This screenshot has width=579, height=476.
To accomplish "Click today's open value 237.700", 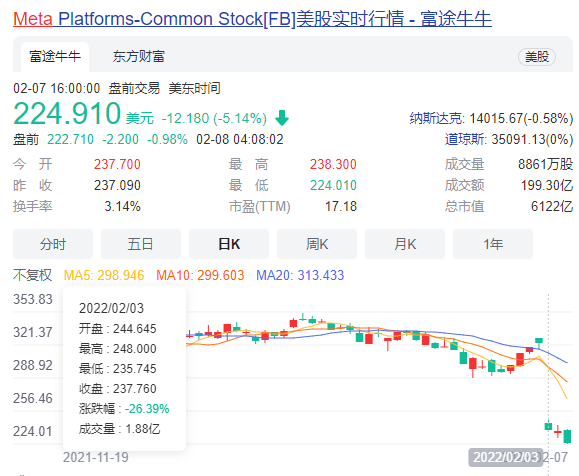I will pyautogui.click(x=117, y=164).
